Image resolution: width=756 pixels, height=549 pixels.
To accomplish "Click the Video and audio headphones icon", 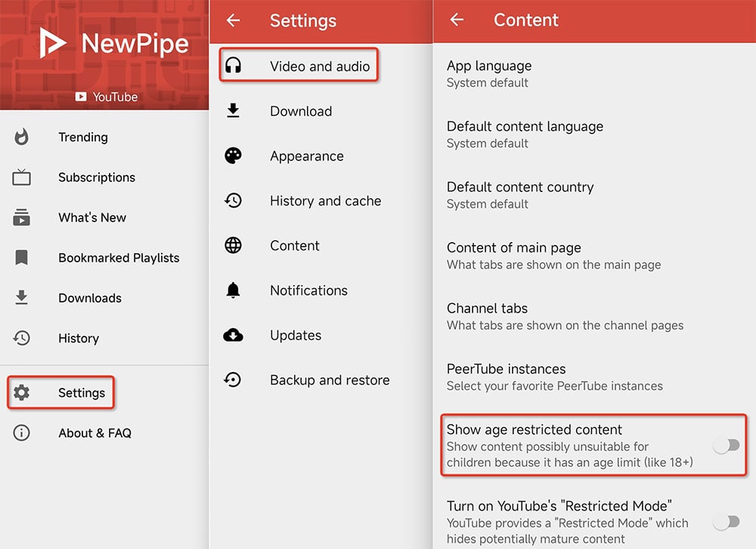I will point(234,66).
